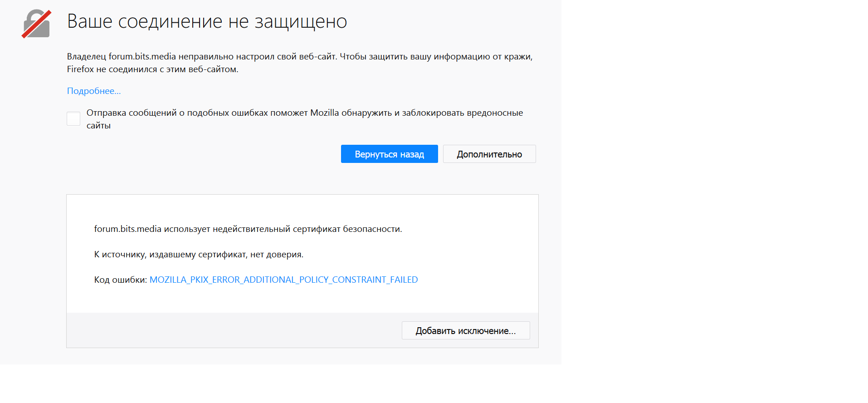Click the Дополнительно button
The height and width of the screenshot is (403, 868).
(489, 154)
